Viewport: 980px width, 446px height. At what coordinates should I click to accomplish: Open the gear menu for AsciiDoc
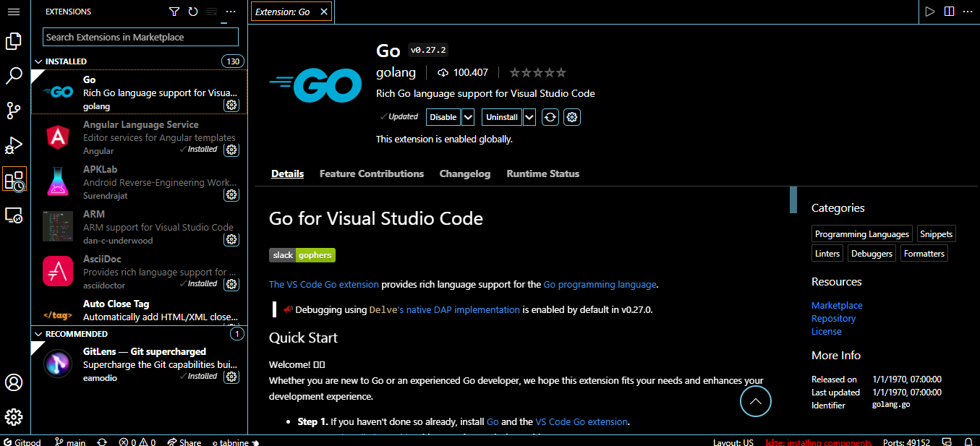point(231,284)
